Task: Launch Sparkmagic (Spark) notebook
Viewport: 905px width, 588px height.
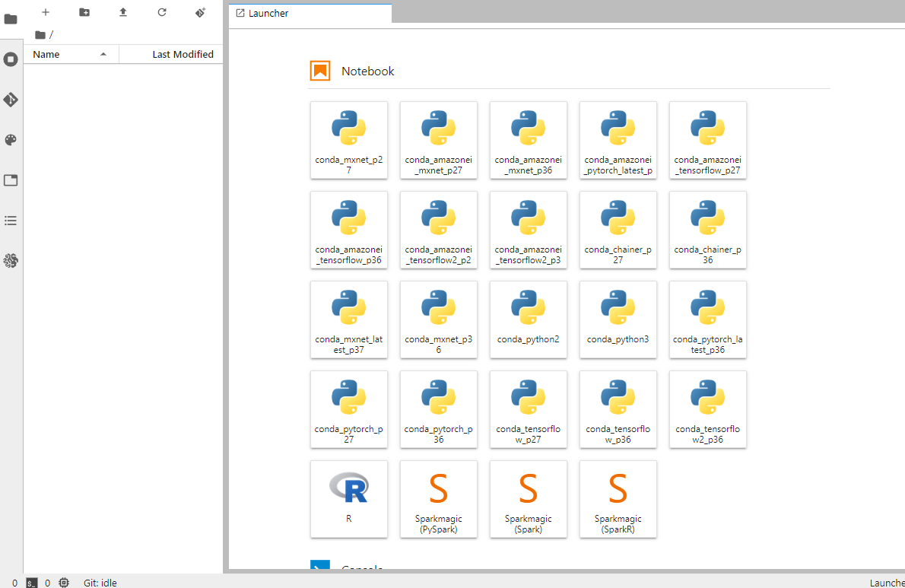Action: (528, 499)
